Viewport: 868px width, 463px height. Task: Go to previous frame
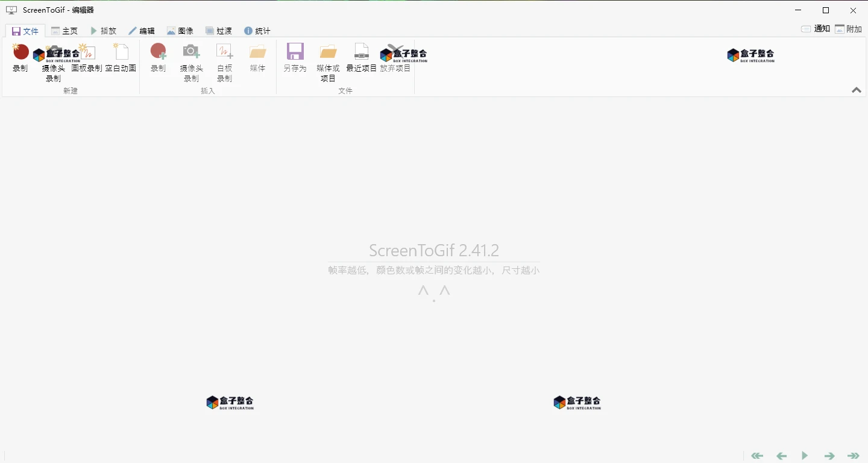click(781, 456)
